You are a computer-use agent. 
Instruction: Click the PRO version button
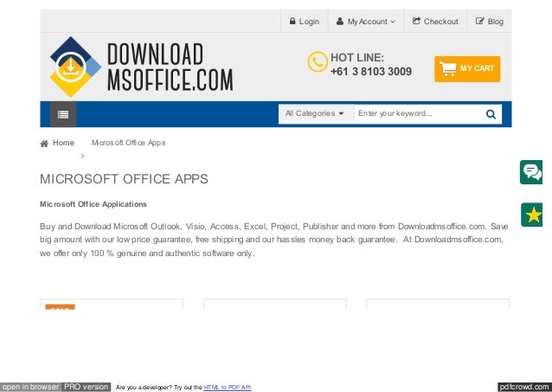(x=86, y=387)
